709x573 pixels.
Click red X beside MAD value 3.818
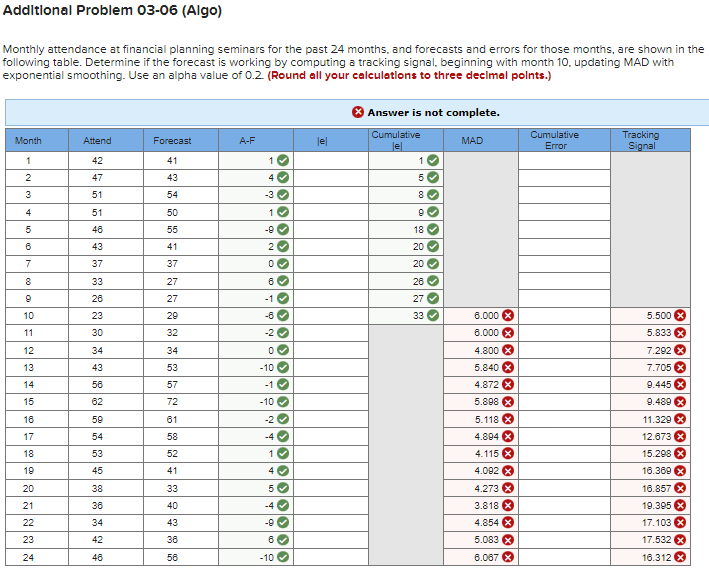click(x=508, y=506)
